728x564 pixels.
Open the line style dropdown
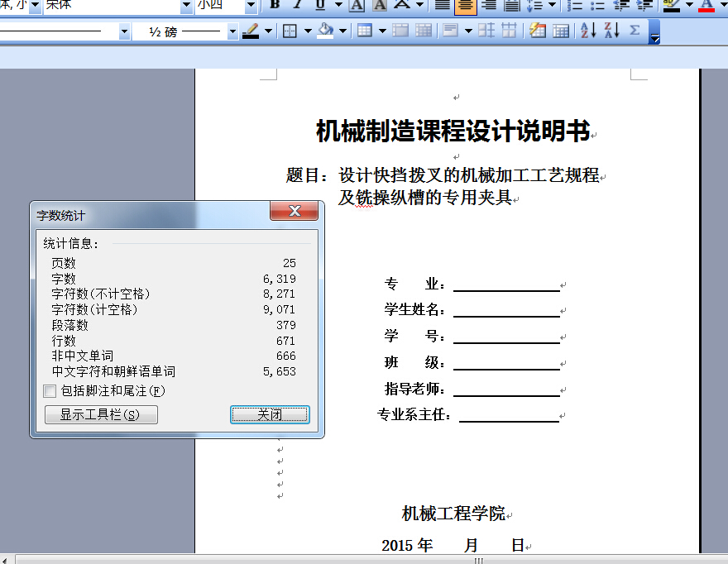(x=124, y=31)
